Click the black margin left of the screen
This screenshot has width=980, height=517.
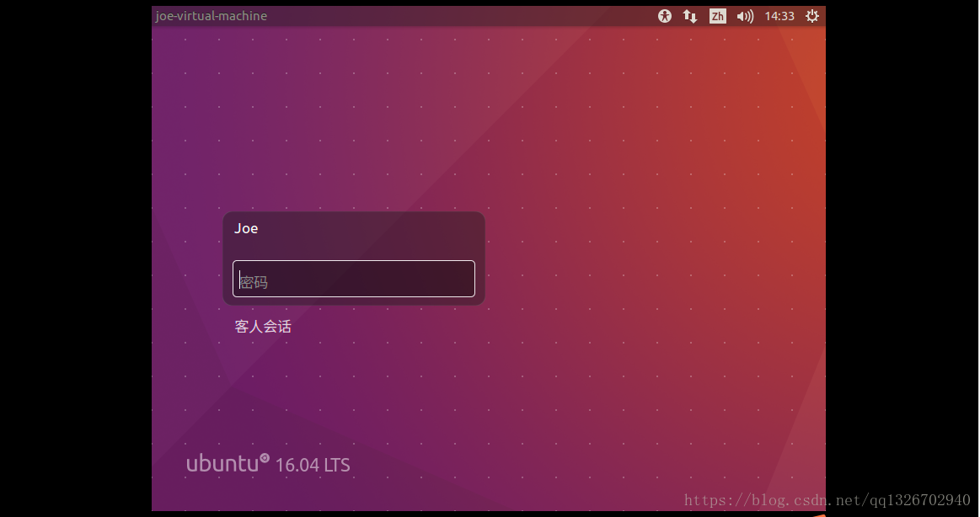(x=76, y=253)
